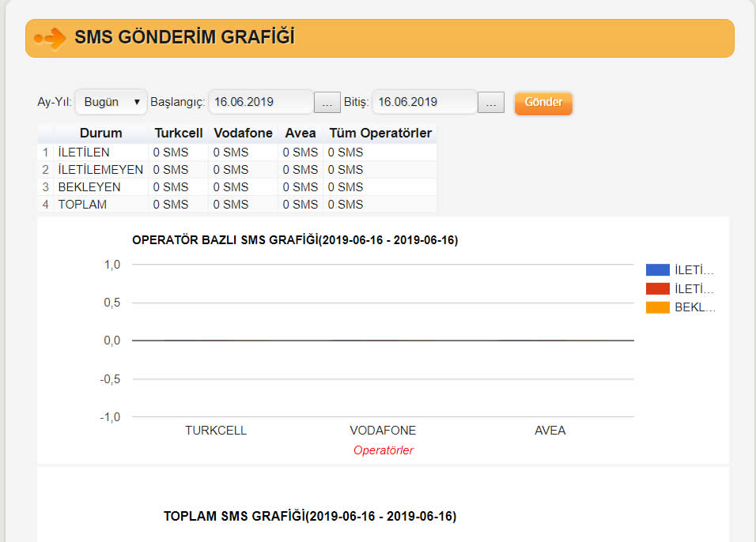Open the Ay-Yıl dropdown showing Bugün
This screenshot has height=542, width=756.
point(112,102)
